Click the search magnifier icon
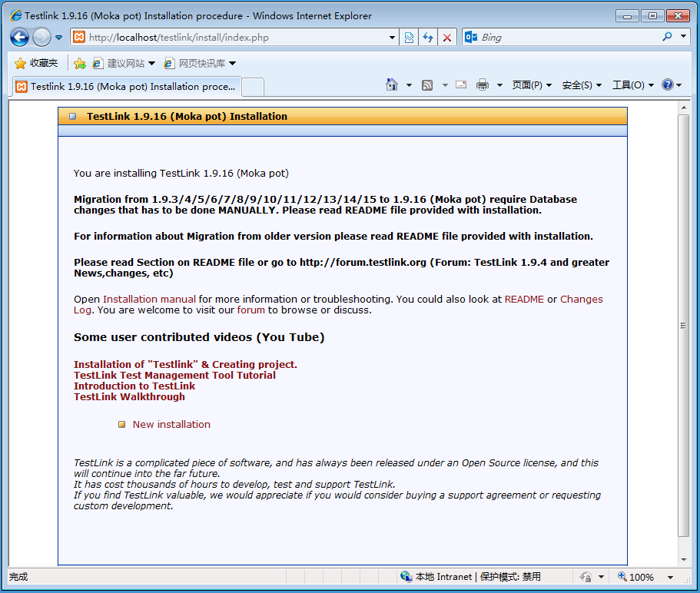 pos(668,37)
